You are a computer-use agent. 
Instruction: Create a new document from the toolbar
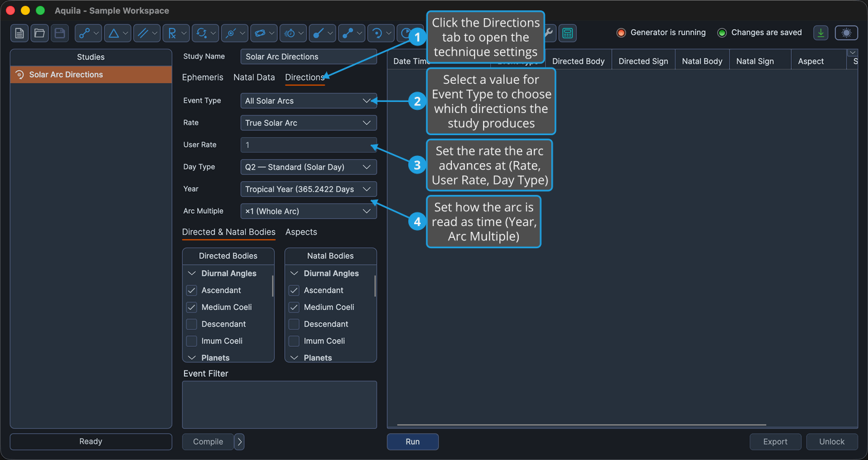point(20,33)
